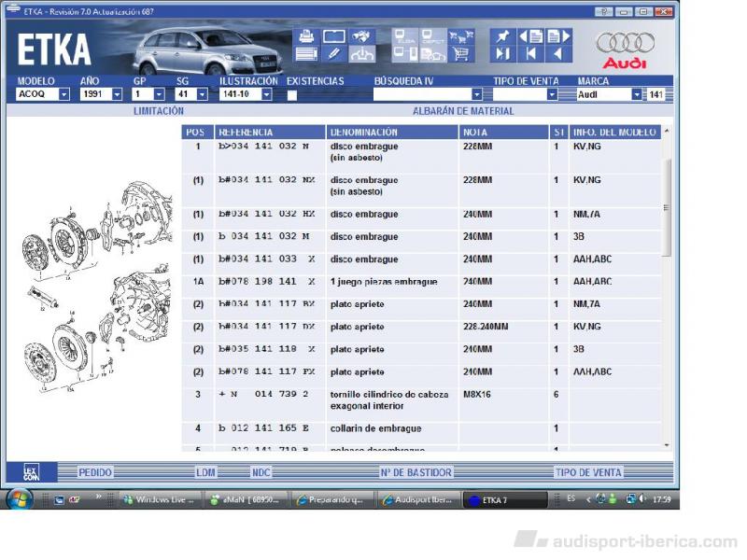Expand the Marca dropdown showing Audi
The height and width of the screenshot is (560, 747).
coord(637,94)
